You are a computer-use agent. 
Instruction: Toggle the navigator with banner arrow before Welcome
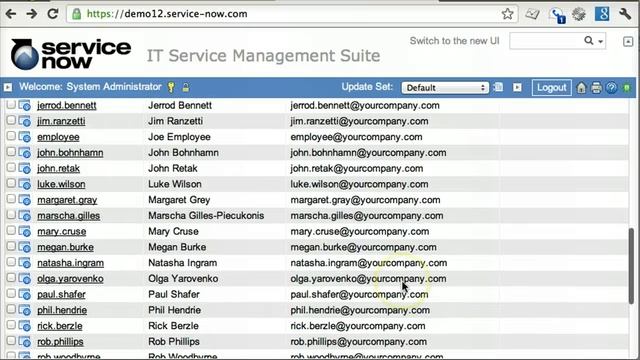8,87
